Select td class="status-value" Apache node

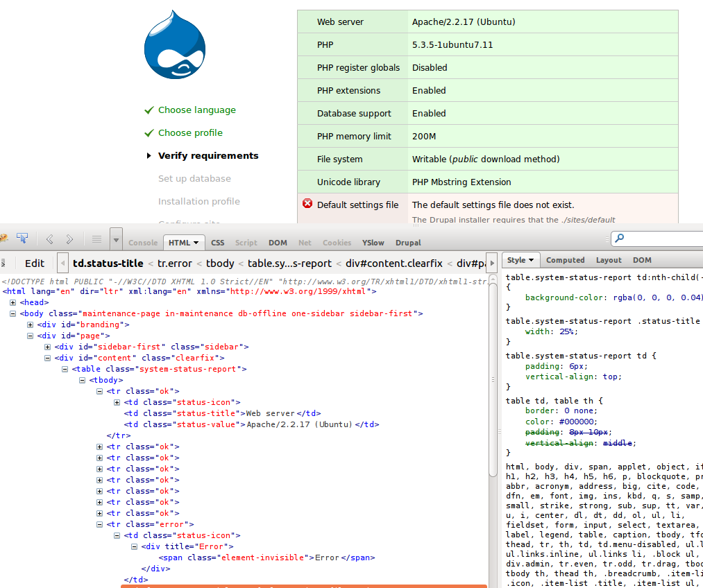click(x=251, y=424)
